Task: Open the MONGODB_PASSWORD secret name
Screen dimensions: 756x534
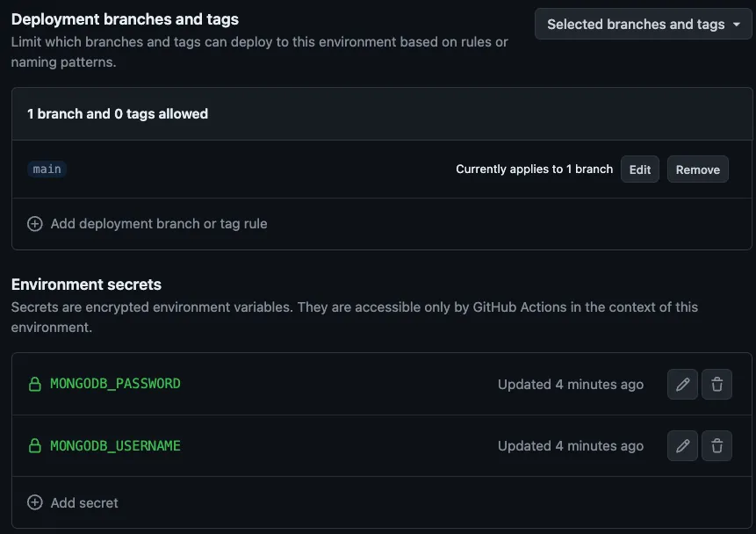Action: [x=115, y=384]
